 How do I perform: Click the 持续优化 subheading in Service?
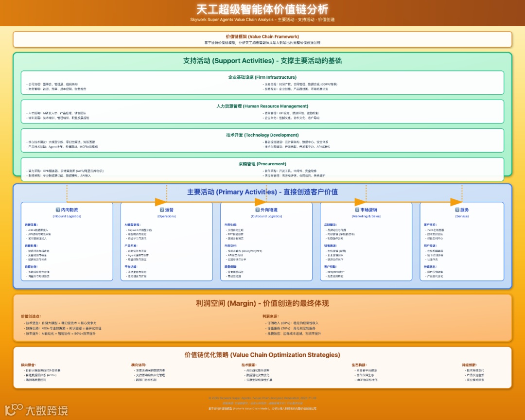click(x=430, y=266)
